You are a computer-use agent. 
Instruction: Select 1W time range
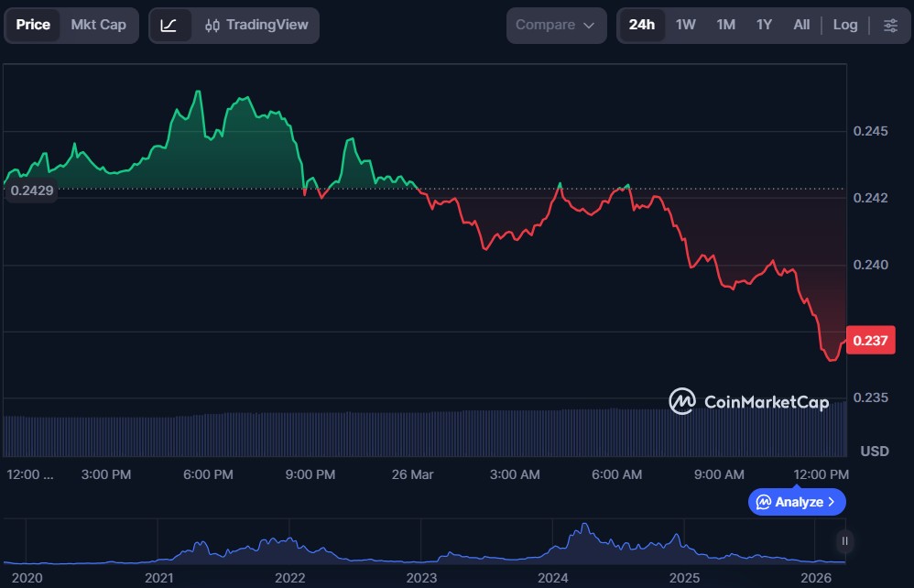(x=685, y=25)
